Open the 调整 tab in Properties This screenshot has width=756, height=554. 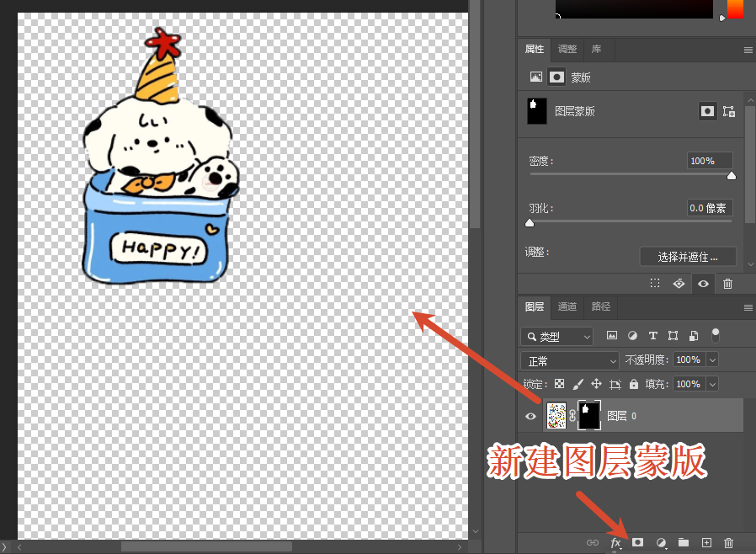tap(567, 49)
